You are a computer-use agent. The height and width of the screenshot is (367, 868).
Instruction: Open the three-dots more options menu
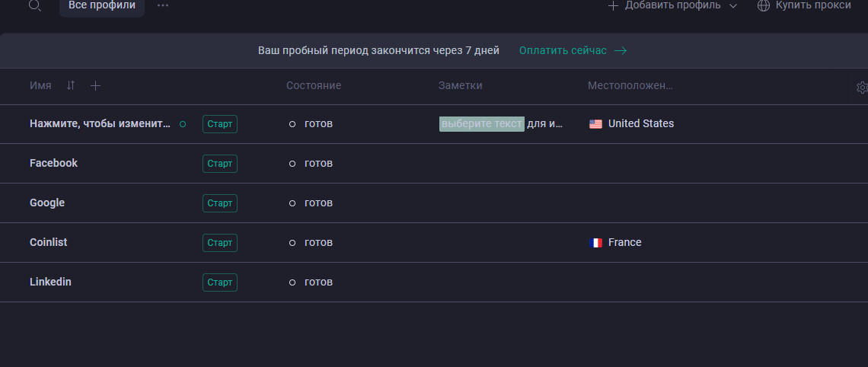(163, 5)
